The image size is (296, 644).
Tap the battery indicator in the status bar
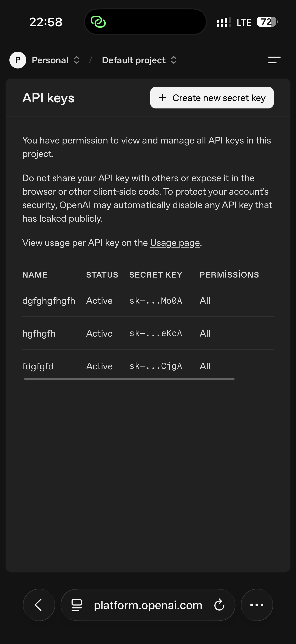tap(267, 22)
